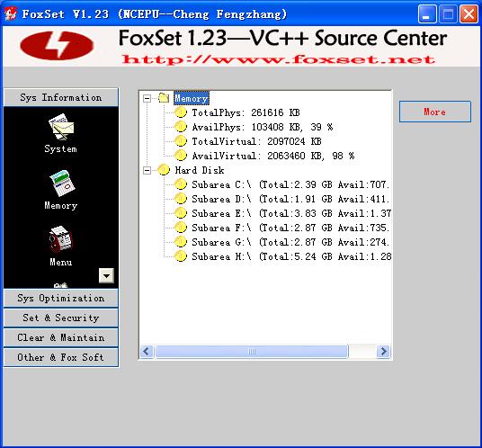
Task: Click the icon beside Subarea D:\
Action: (181, 199)
